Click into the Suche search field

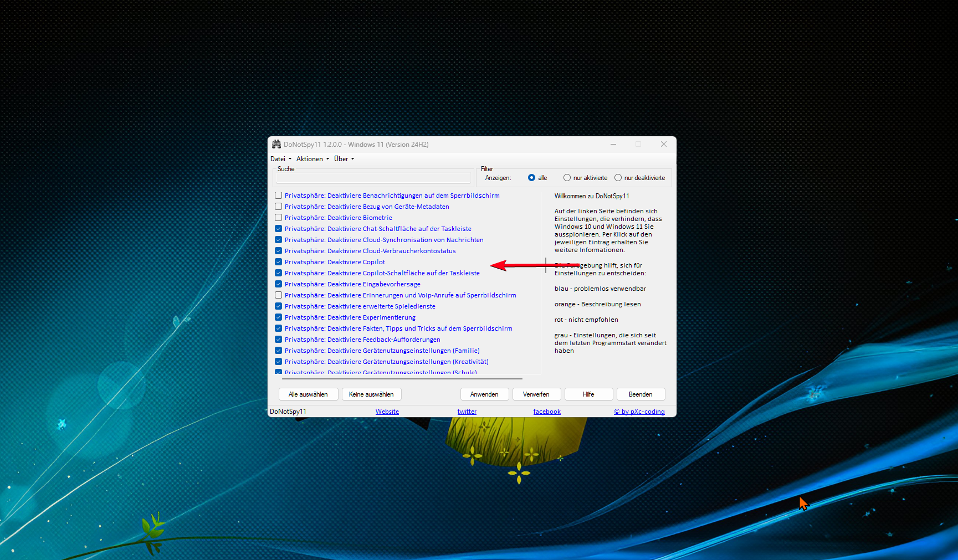click(x=373, y=178)
